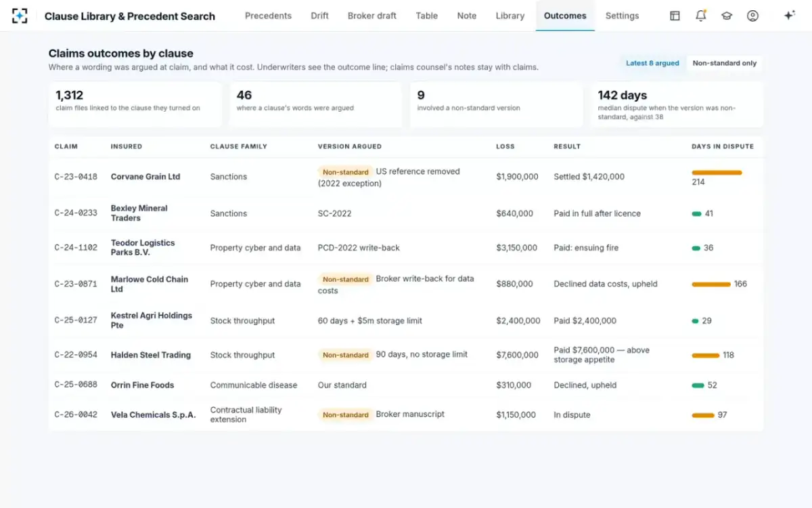Open the Settings tab
The width and height of the screenshot is (812, 508).
(x=622, y=16)
